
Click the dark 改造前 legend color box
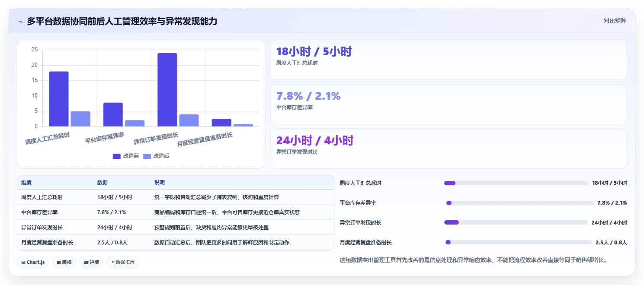(117, 156)
